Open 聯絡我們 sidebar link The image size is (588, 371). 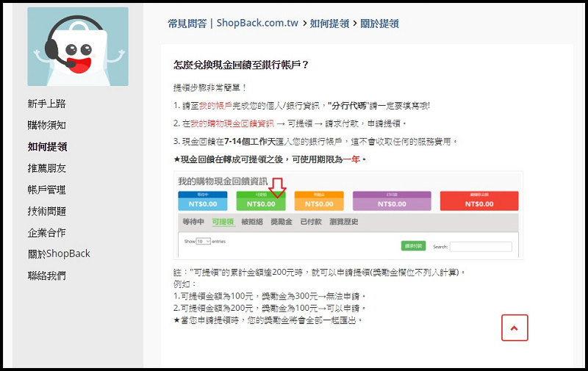[x=46, y=275]
